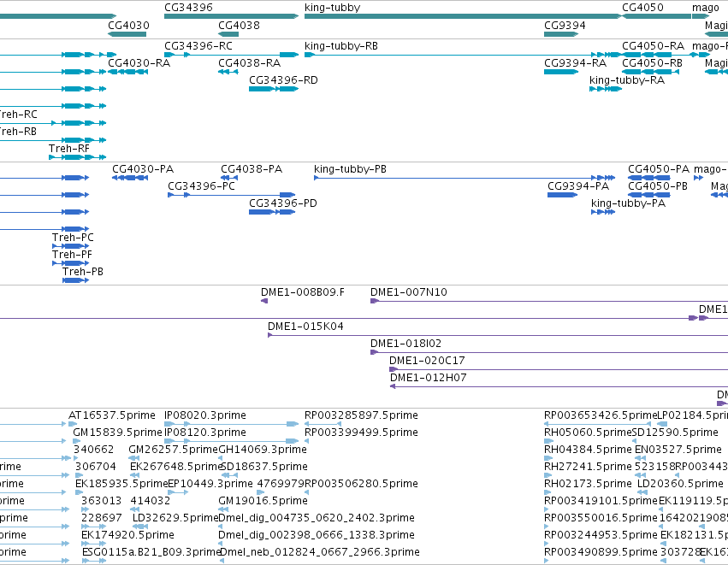Image resolution: width=728 pixels, height=565 pixels.
Task: Click the CG4050-RA transcript label
Action: [x=654, y=46]
